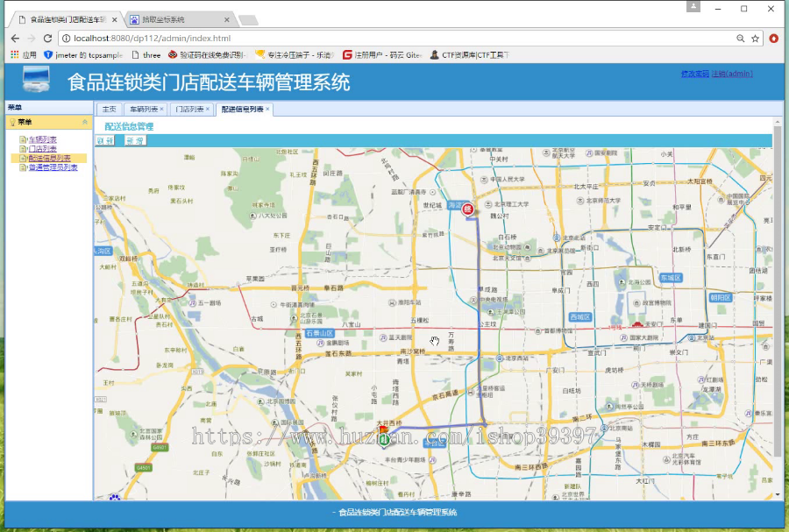Screen dimensions: 789x532
Task: Click the Baidu logo at the map corner
Action: [x=115, y=497]
